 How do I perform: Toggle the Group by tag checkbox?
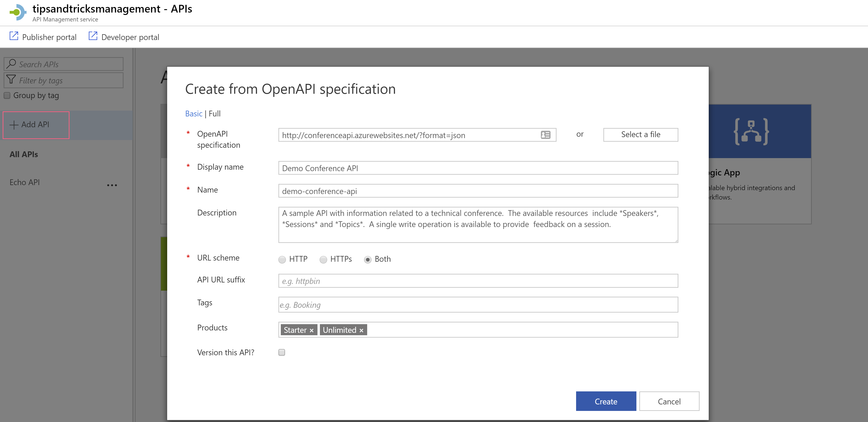pos(7,96)
